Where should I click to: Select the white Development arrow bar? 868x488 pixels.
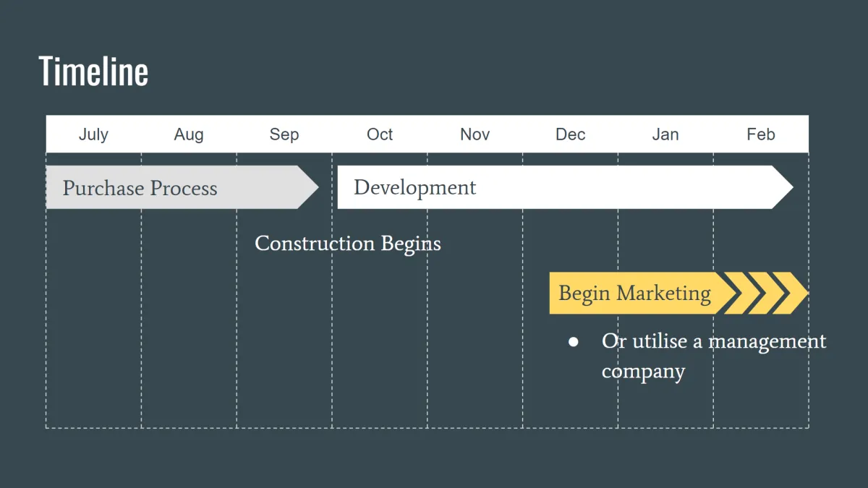(566, 187)
